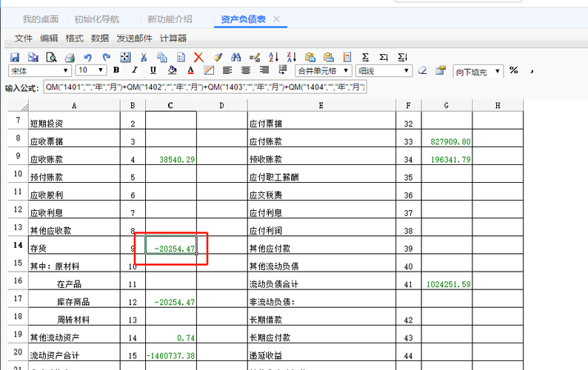Image resolution: width=588 pixels, height=370 pixels.
Task: Click the Sum sigma icon
Action: click(x=365, y=57)
